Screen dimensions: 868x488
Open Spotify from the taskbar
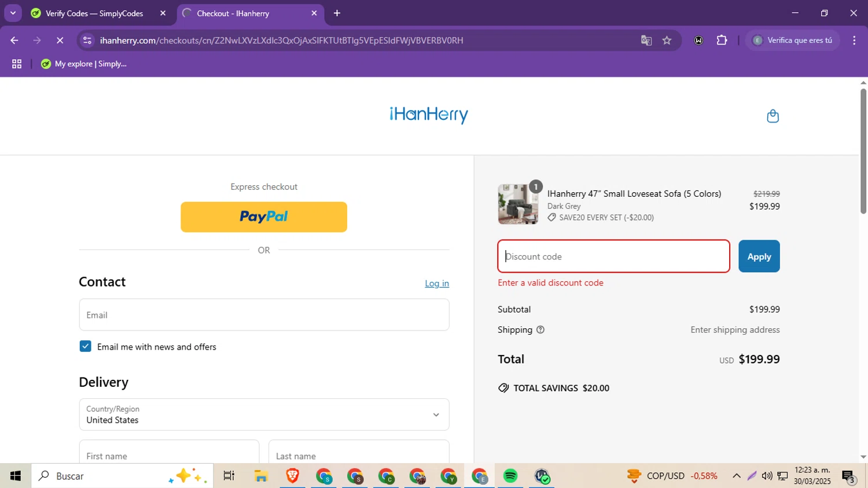click(x=510, y=476)
